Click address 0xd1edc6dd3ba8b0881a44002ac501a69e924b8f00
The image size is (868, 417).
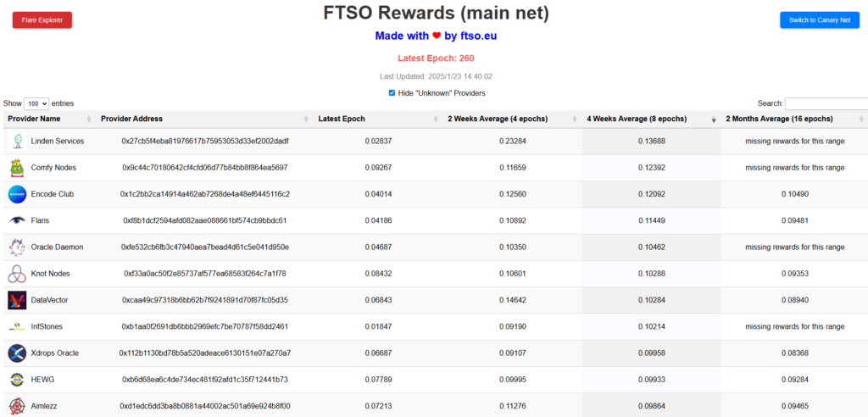pos(205,406)
